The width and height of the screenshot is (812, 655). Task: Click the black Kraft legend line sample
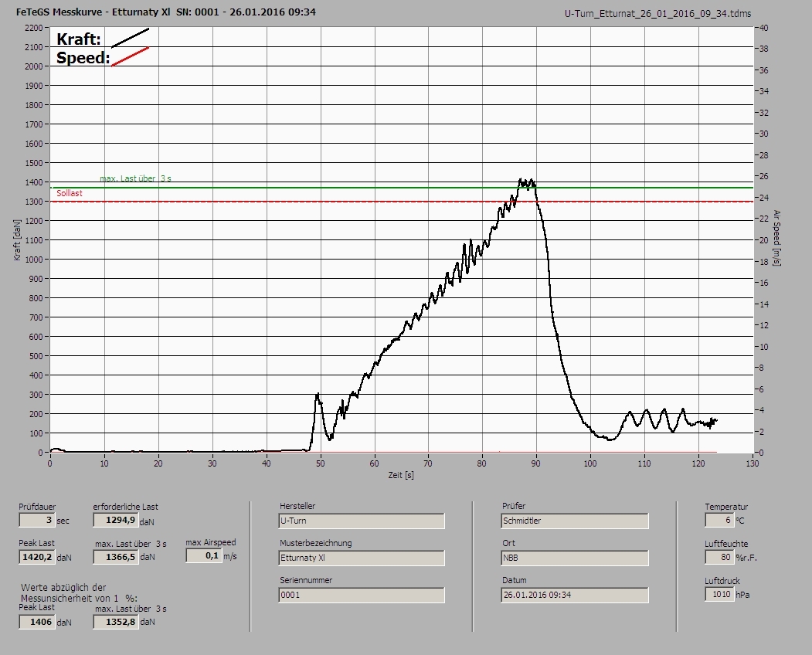(130, 38)
